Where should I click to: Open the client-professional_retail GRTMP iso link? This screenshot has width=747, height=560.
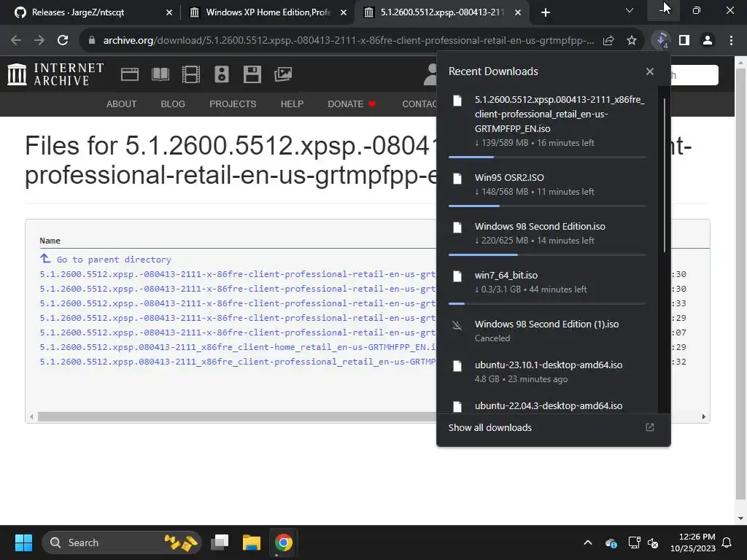[237, 362]
